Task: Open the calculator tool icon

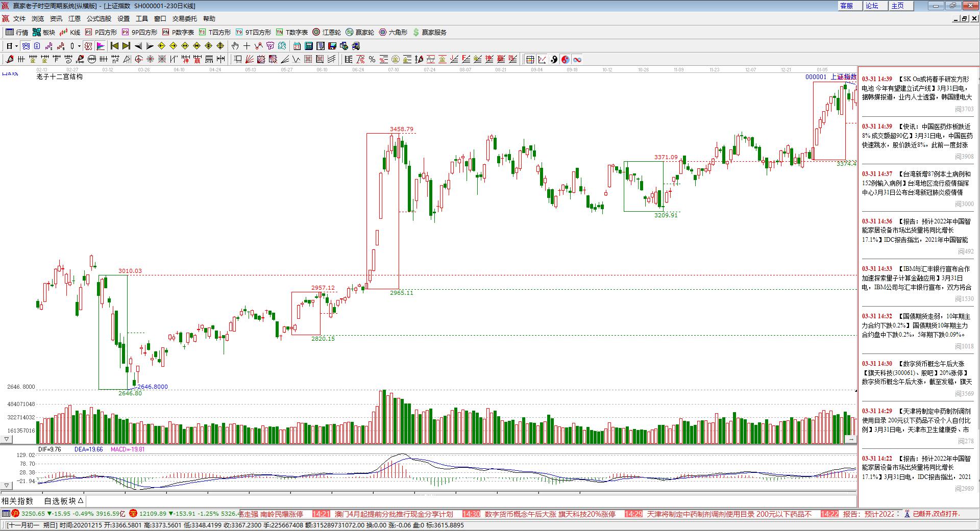Action: [x=308, y=46]
